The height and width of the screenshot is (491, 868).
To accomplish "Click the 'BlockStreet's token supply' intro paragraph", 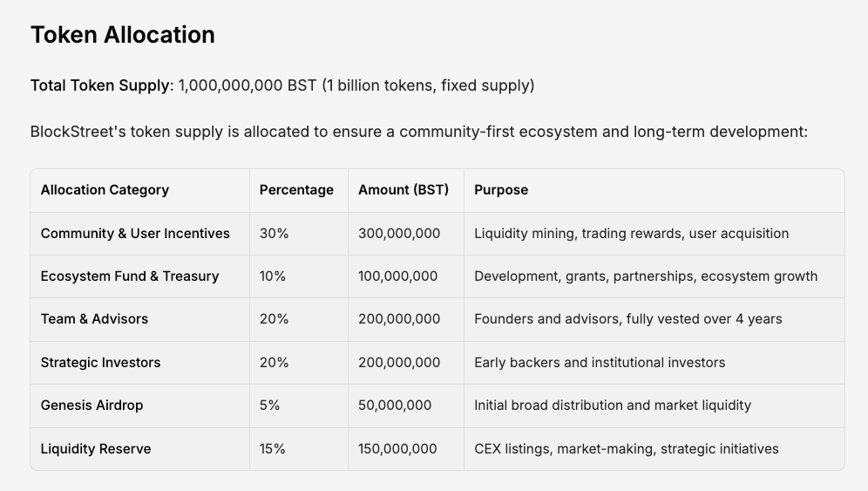I will [x=418, y=132].
